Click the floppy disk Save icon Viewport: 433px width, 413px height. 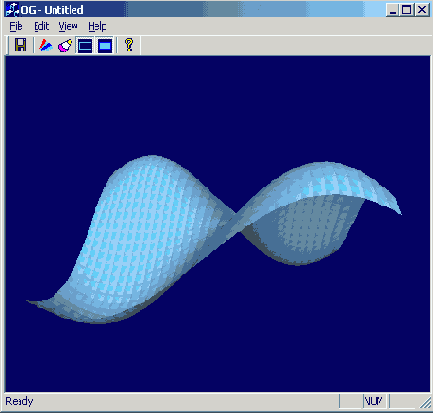tap(20, 45)
